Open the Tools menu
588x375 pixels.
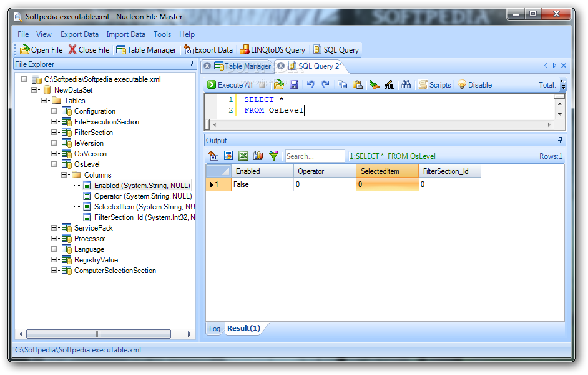[162, 34]
